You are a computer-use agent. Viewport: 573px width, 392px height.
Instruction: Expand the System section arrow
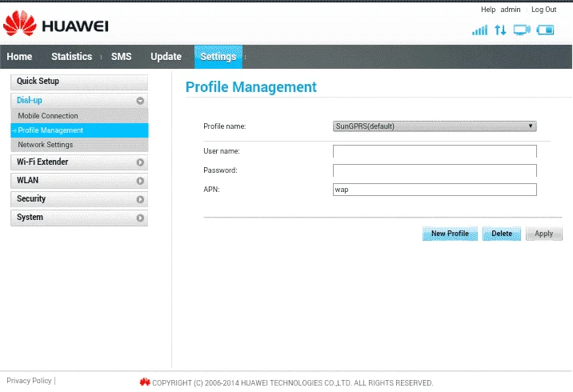[140, 218]
